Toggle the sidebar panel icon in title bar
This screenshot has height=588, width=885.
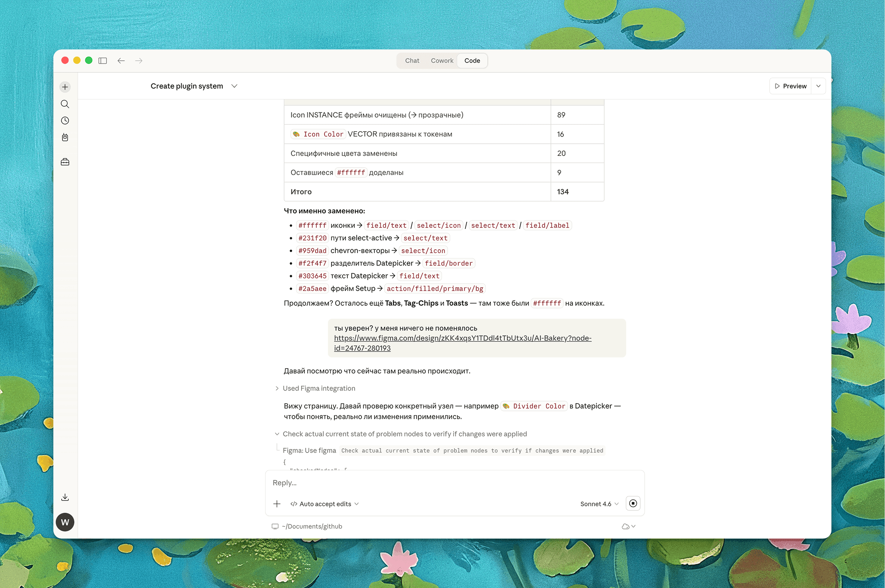(x=103, y=61)
